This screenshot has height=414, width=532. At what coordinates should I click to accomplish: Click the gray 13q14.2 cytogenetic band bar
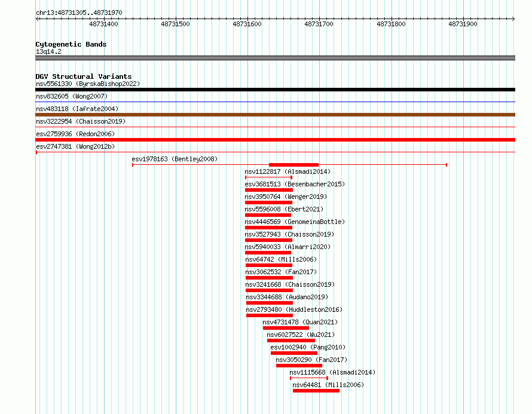[275, 58]
